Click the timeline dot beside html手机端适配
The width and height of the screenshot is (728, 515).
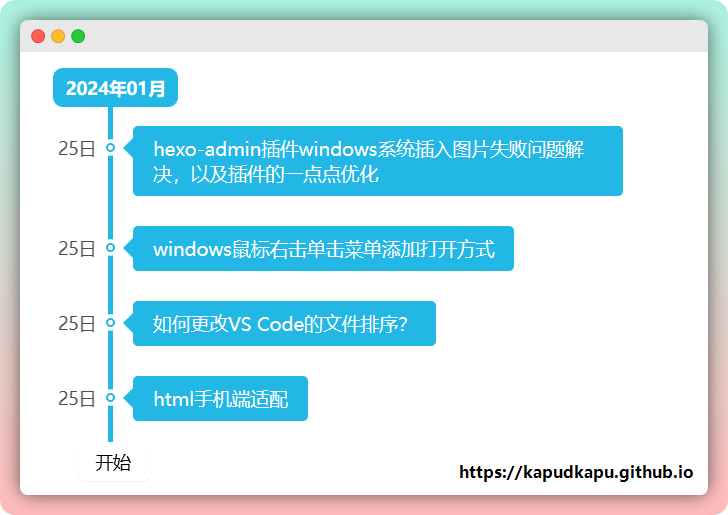tap(110, 398)
